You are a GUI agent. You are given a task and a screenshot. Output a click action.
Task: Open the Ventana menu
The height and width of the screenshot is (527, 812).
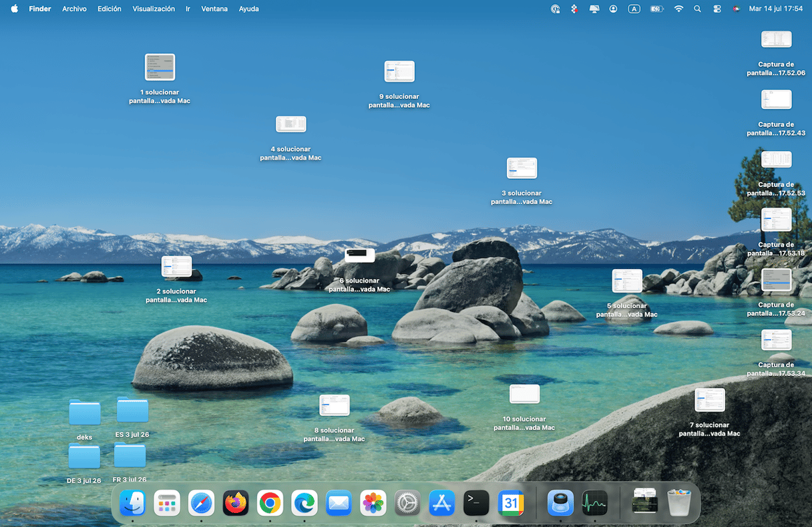[x=214, y=9]
